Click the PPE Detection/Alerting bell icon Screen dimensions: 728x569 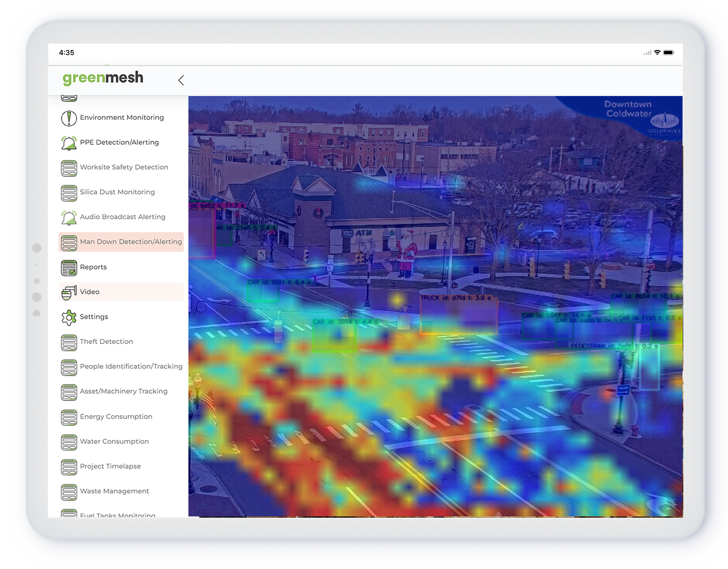click(69, 143)
